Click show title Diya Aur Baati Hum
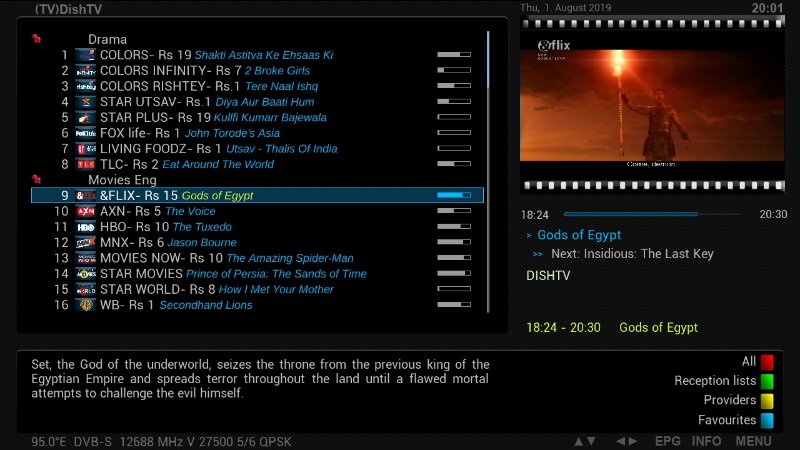This screenshot has height=450, width=800. 265,102
